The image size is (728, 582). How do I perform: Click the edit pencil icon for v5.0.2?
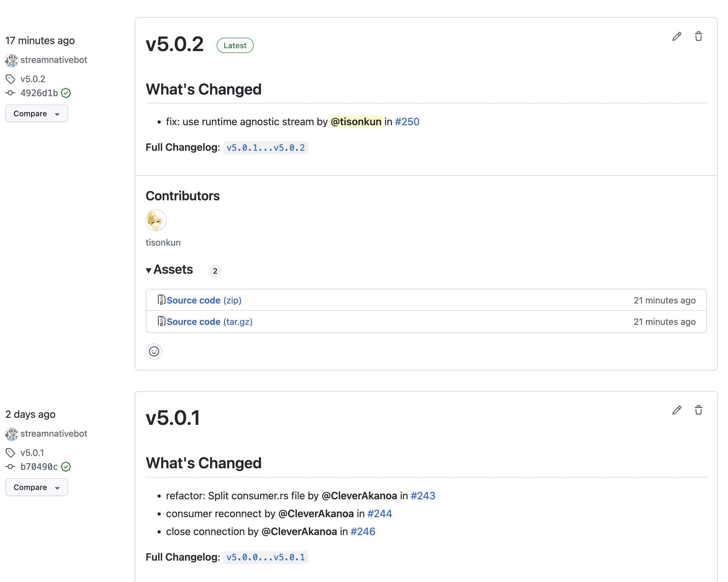(676, 36)
